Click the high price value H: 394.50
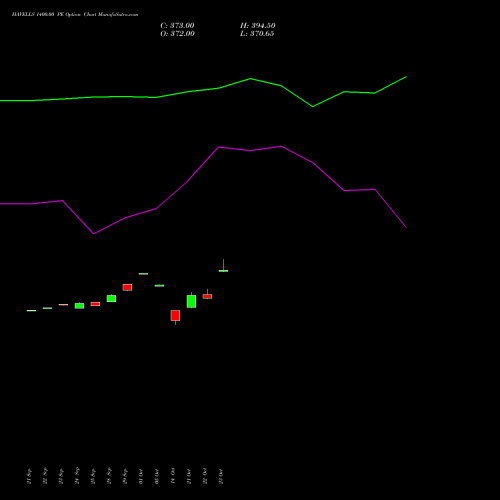 coord(258,26)
